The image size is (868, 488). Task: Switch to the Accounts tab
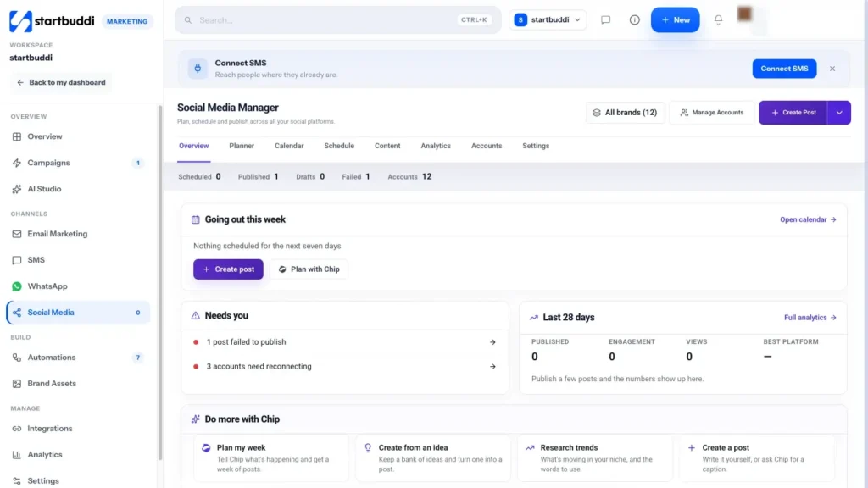[486, 146]
